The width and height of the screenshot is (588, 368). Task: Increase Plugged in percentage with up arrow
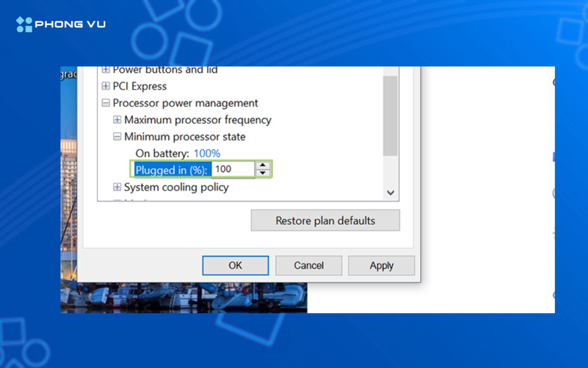[x=263, y=165]
